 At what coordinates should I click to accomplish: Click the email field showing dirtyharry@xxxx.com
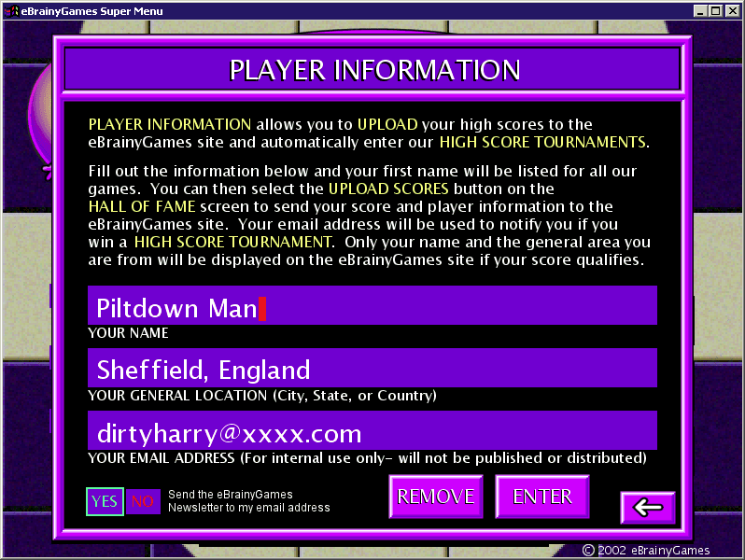point(372,430)
